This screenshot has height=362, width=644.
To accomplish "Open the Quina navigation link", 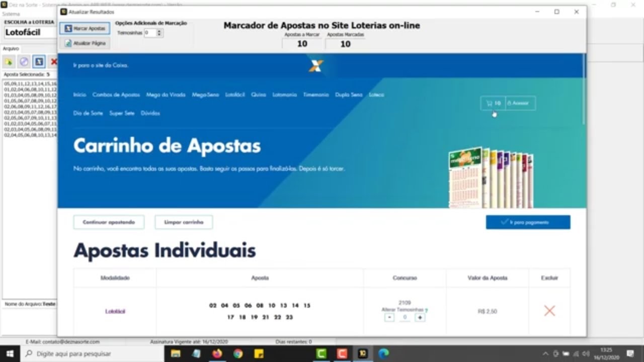I will click(259, 95).
